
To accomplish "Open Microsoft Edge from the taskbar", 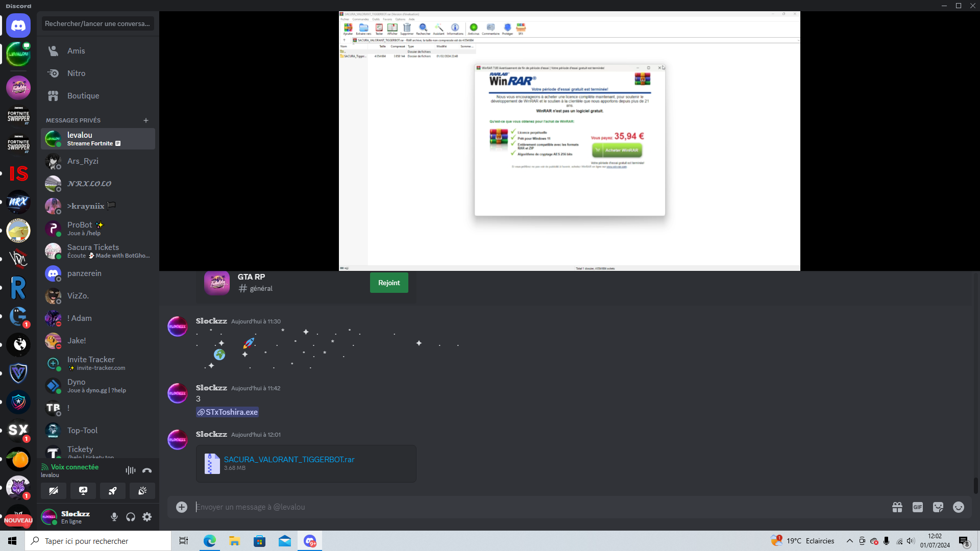I will 209,541.
